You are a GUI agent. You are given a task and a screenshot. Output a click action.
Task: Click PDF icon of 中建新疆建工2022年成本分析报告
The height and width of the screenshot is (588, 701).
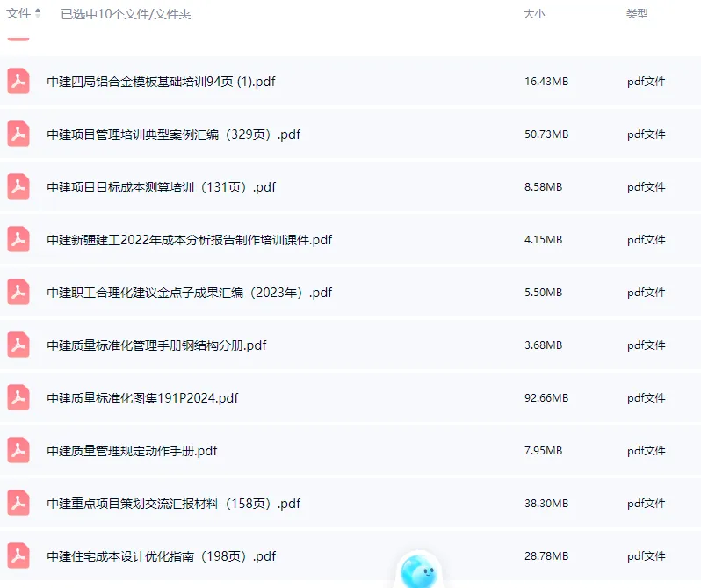pyautogui.click(x=18, y=239)
